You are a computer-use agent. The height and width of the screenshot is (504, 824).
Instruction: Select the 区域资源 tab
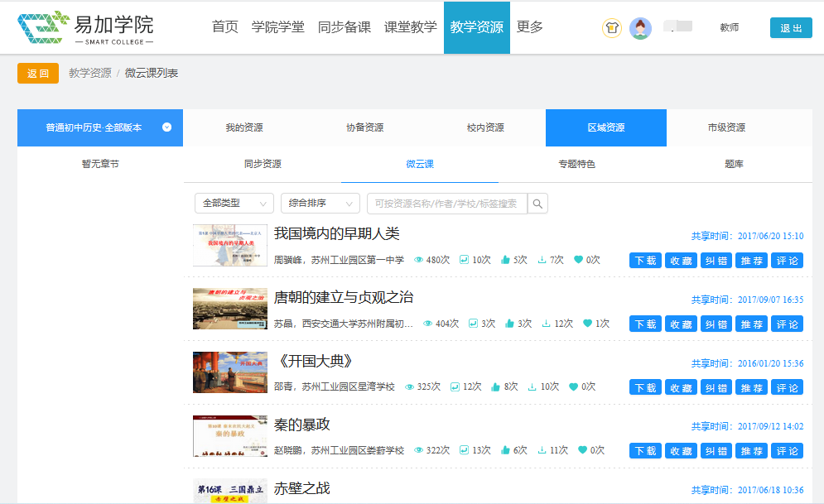tap(606, 127)
